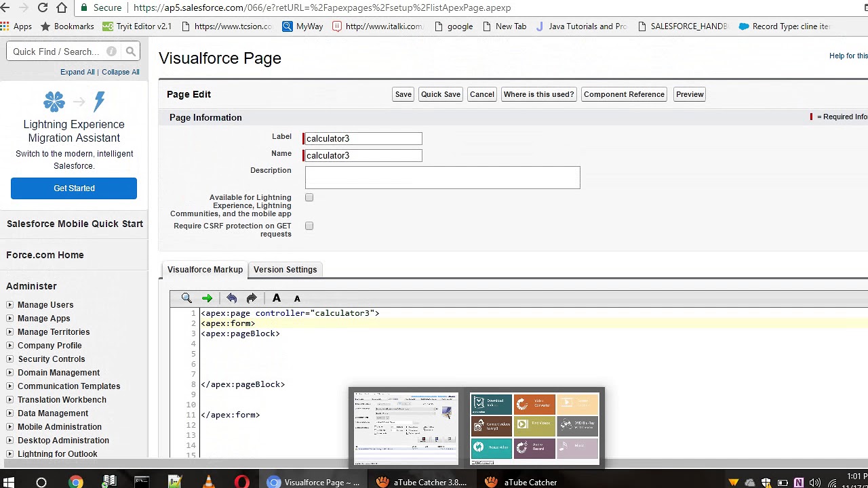The height and width of the screenshot is (488, 868).
Task: Increase font size with large A icon
Action: click(276, 298)
